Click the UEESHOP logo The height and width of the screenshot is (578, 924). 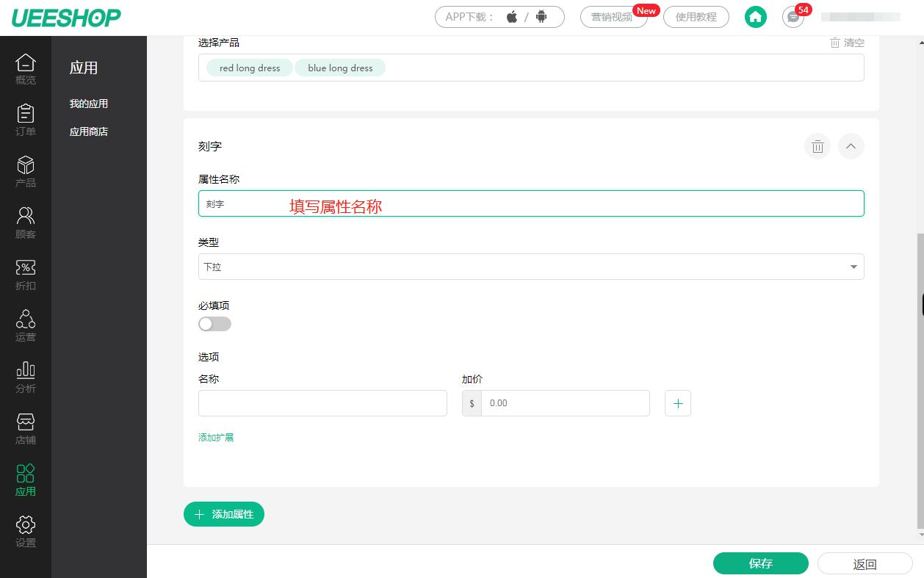click(66, 18)
